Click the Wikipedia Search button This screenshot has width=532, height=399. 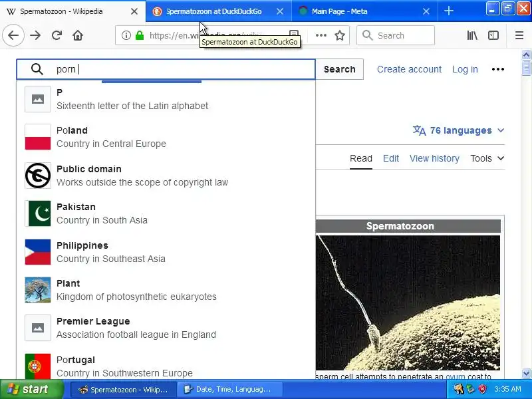340,69
